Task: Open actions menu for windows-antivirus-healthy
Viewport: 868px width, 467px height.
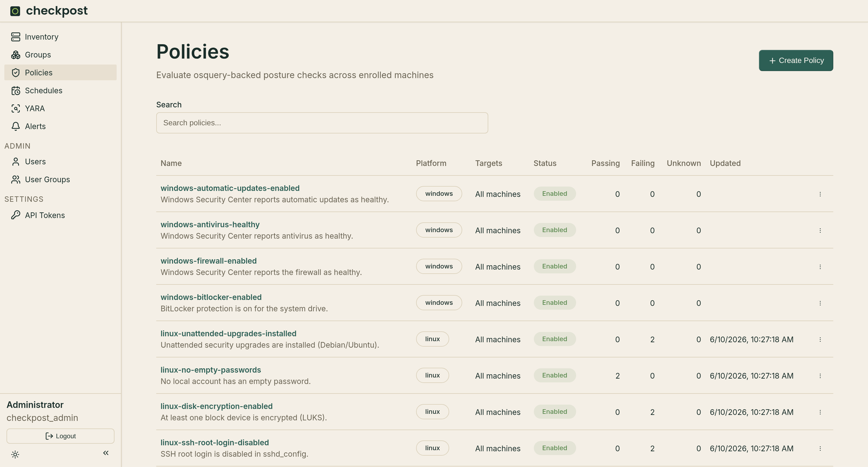Action: (x=820, y=231)
